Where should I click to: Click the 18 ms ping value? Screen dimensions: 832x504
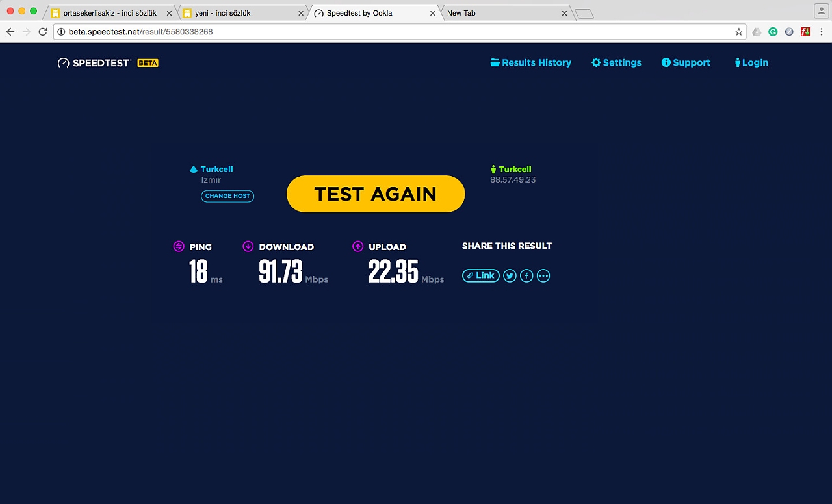pos(198,271)
